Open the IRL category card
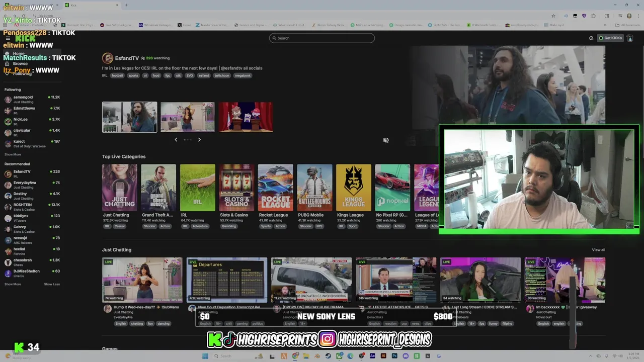The height and width of the screenshot is (362, 644). [x=198, y=188]
